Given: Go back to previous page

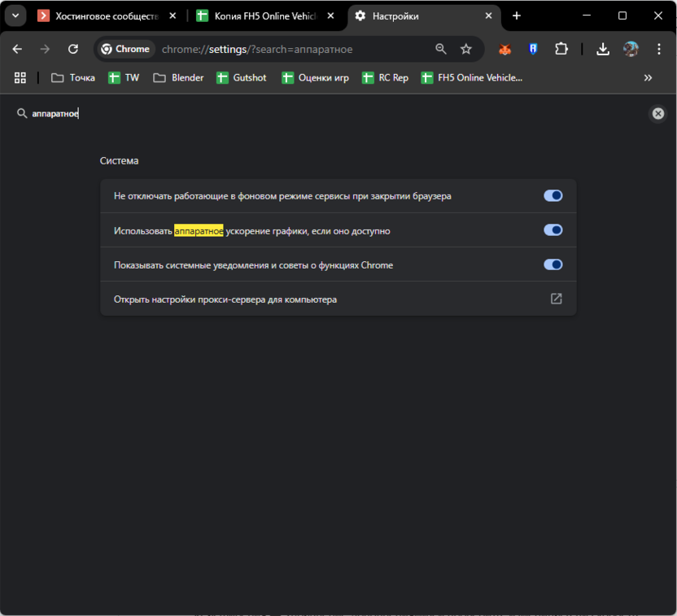Looking at the screenshot, I should (x=17, y=49).
